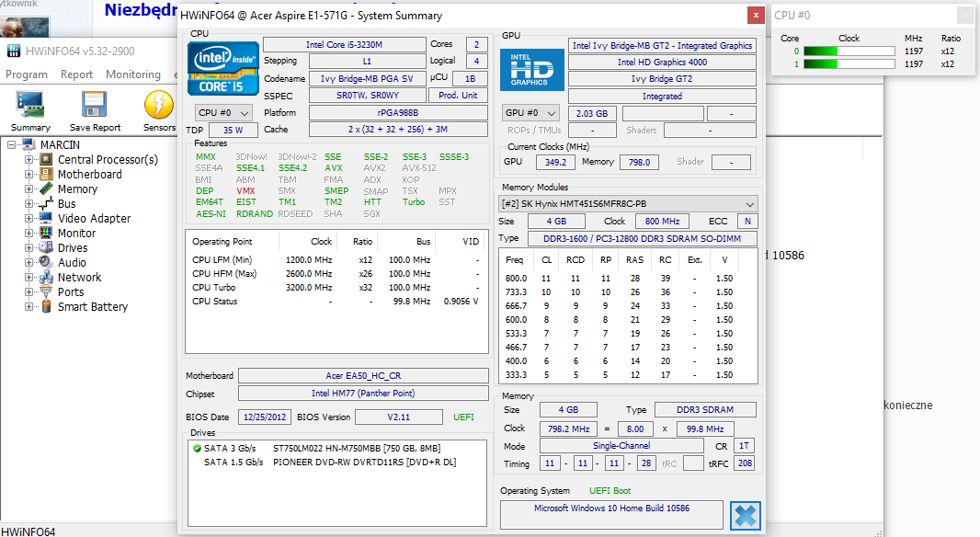Click the HWiNFO64 app icon in title bar
The height and width of the screenshot is (537, 980).
[14, 51]
